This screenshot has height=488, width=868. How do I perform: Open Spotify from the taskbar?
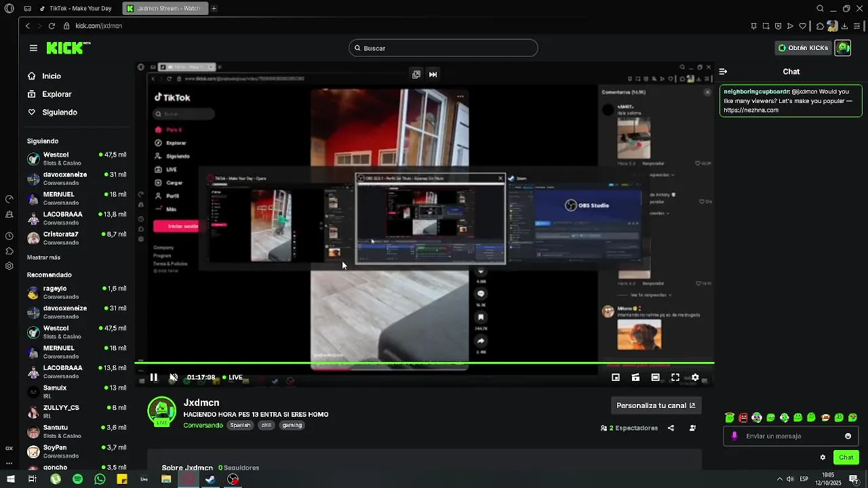point(77,479)
